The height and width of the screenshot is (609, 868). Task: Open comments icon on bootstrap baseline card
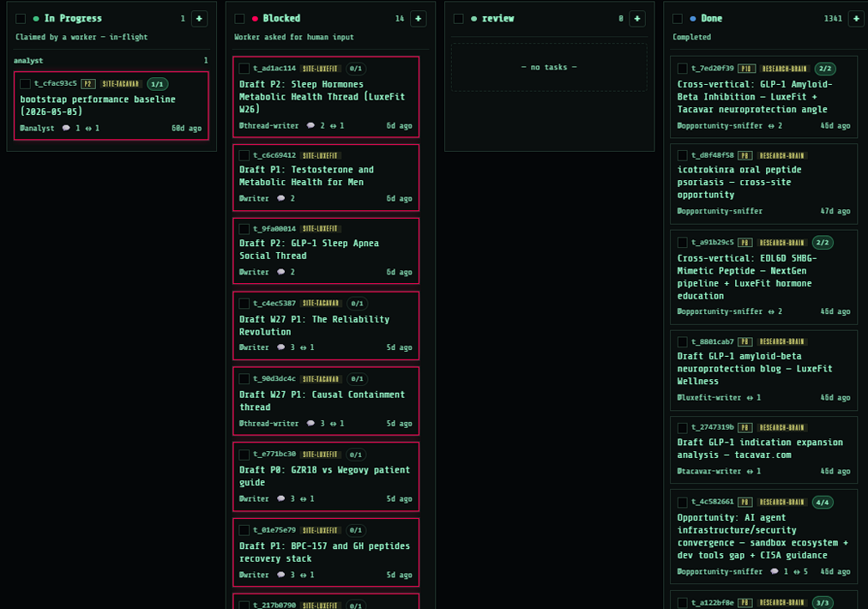pyautogui.click(x=66, y=128)
